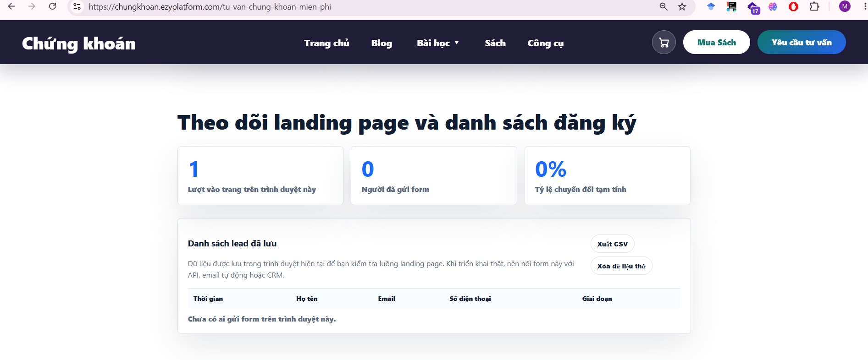This screenshot has height=360, width=868.
Task: Click the Mua Sách button
Action: (x=717, y=42)
